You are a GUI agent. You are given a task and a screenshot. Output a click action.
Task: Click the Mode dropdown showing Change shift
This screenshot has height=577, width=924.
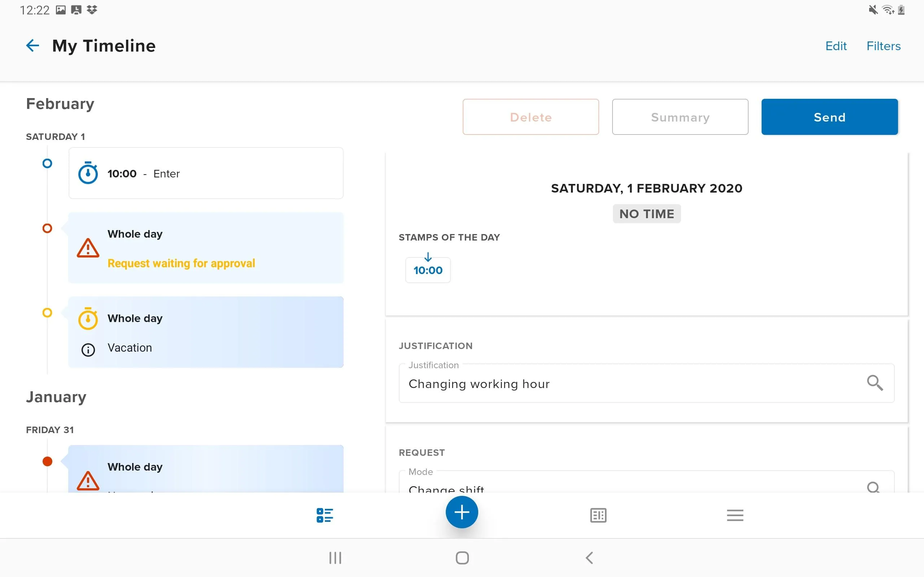tap(646, 485)
